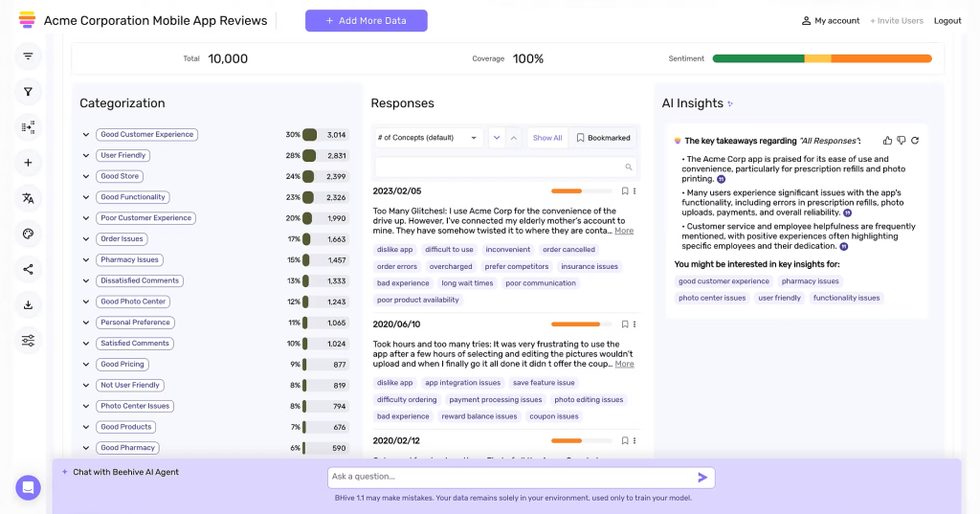Bookmark the 2023/02/05 response
Screen dimensions: 980x514
coord(624,191)
